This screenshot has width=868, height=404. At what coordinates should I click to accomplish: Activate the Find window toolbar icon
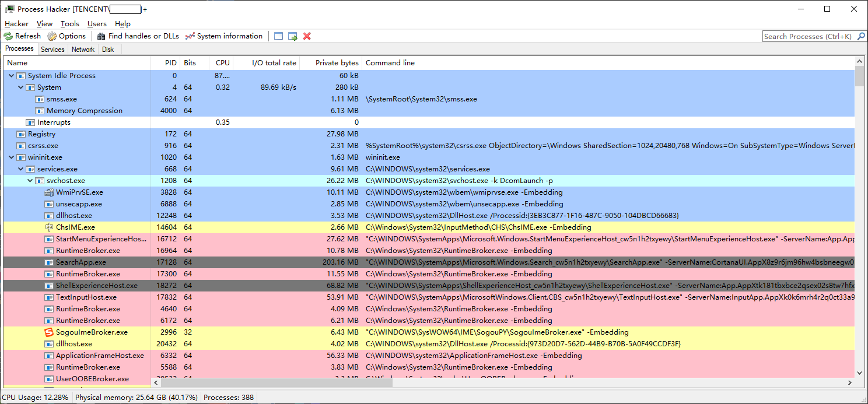(278, 36)
